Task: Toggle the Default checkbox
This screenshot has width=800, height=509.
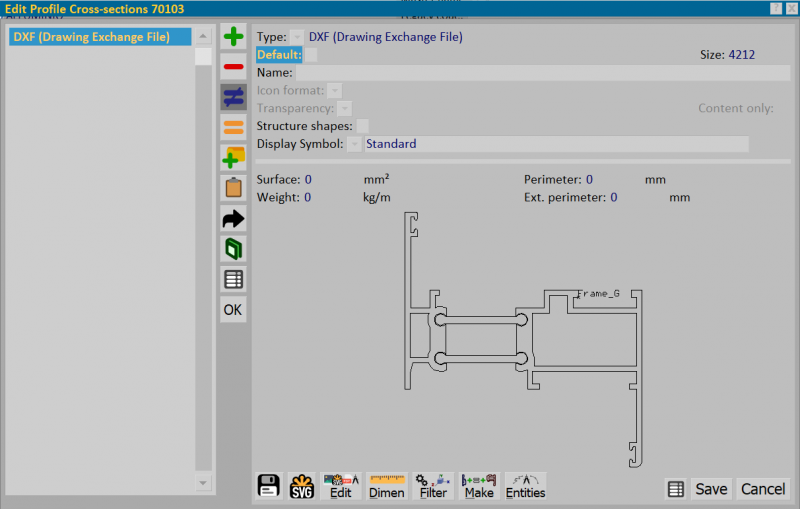Action: point(311,55)
